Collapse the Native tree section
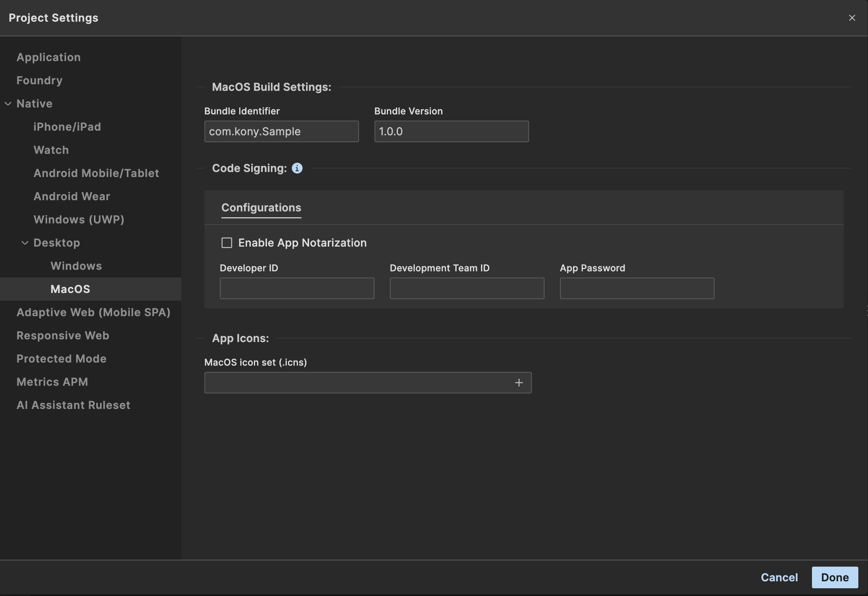The height and width of the screenshot is (596, 868). tap(8, 104)
